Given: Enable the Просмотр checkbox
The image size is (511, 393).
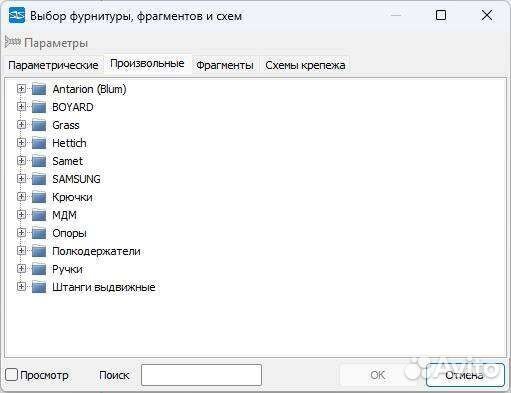Looking at the screenshot, I should click(x=11, y=374).
